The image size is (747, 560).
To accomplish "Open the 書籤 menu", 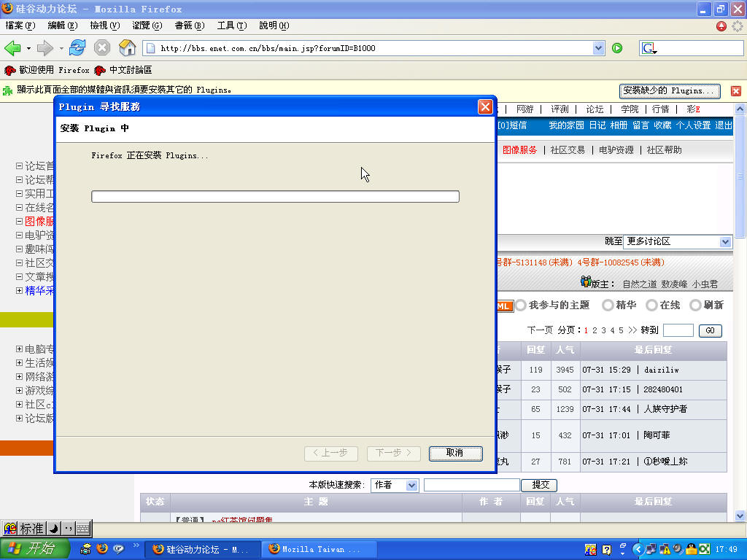I will pos(189,26).
